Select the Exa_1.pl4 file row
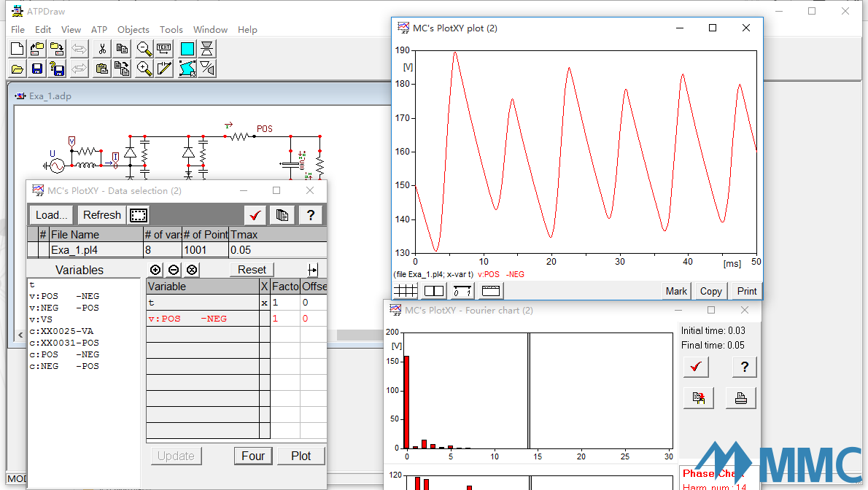 [x=177, y=249]
